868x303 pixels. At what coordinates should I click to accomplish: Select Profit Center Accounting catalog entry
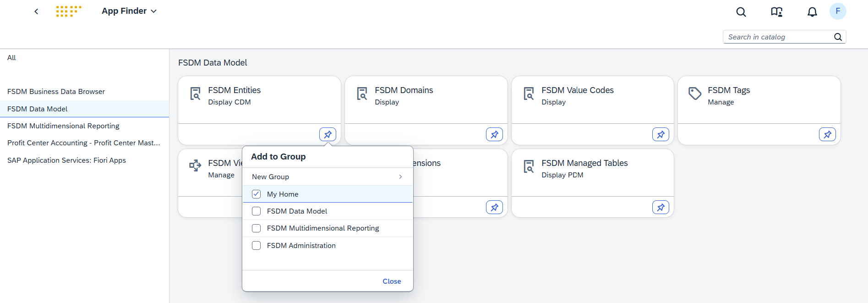(x=84, y=143)
